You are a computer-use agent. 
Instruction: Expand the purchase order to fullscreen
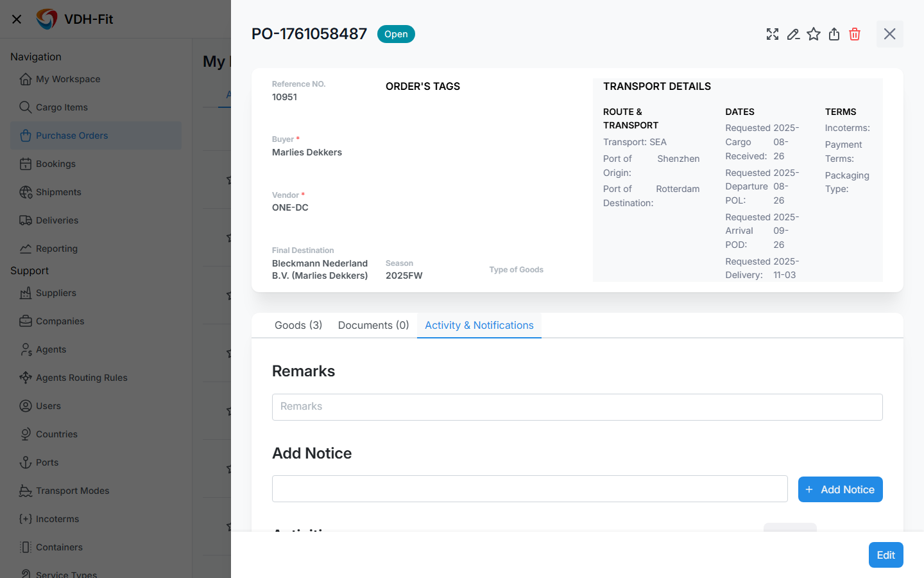pos(773,34)
